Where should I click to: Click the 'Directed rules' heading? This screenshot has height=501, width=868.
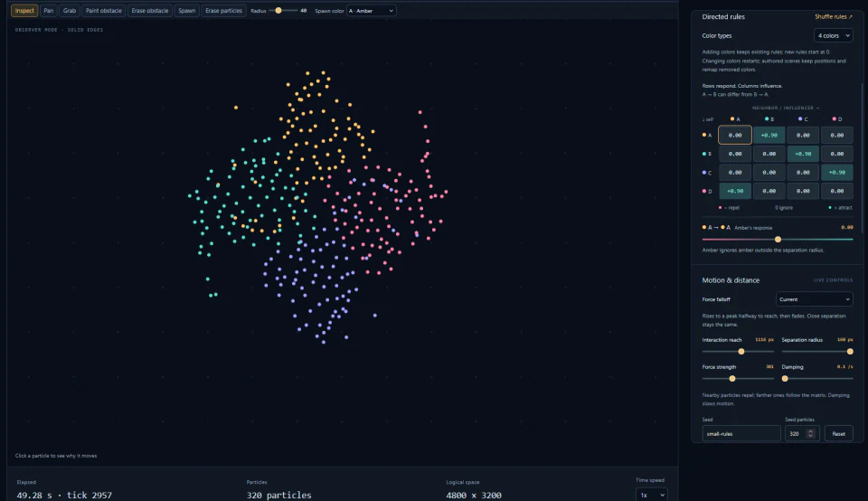coord(723,16)
